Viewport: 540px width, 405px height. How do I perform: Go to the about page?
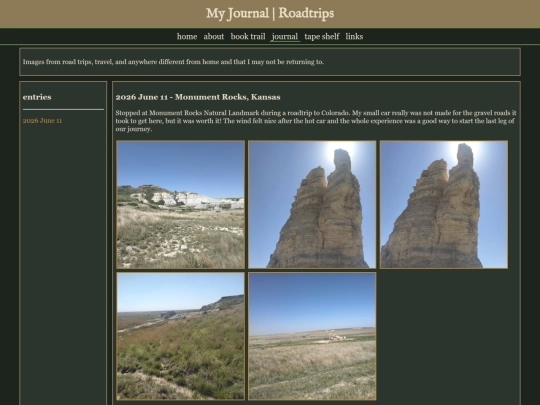tap(214, 37)
